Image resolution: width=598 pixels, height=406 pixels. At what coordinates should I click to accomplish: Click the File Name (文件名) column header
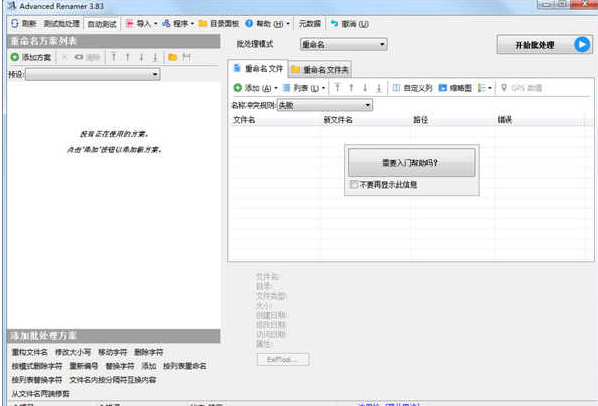[275, 120]
